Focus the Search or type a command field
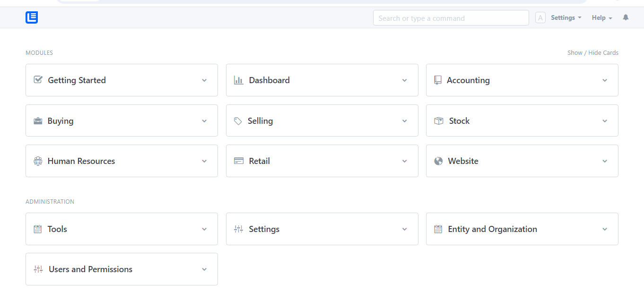Image resolution: width=644 pixels, height=301 pixels. point(451,18)
